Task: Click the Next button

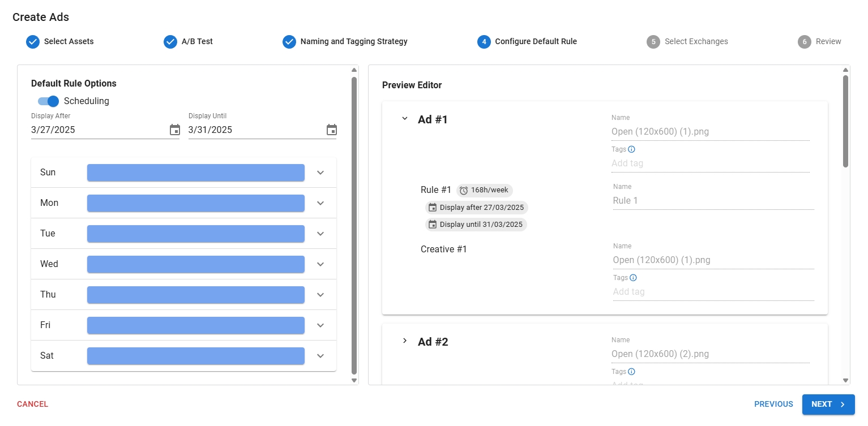Action: tap(828, 405)
